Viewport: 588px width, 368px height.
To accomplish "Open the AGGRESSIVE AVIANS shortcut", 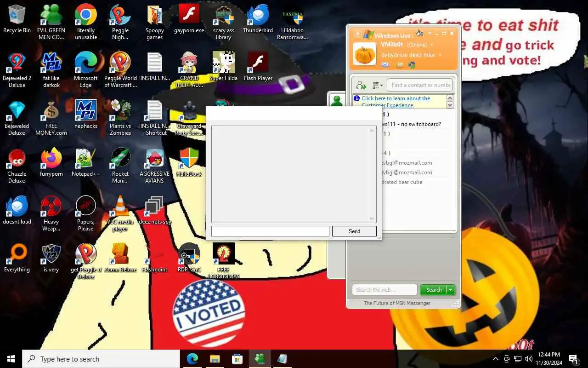I will click(x=155, y=166).
